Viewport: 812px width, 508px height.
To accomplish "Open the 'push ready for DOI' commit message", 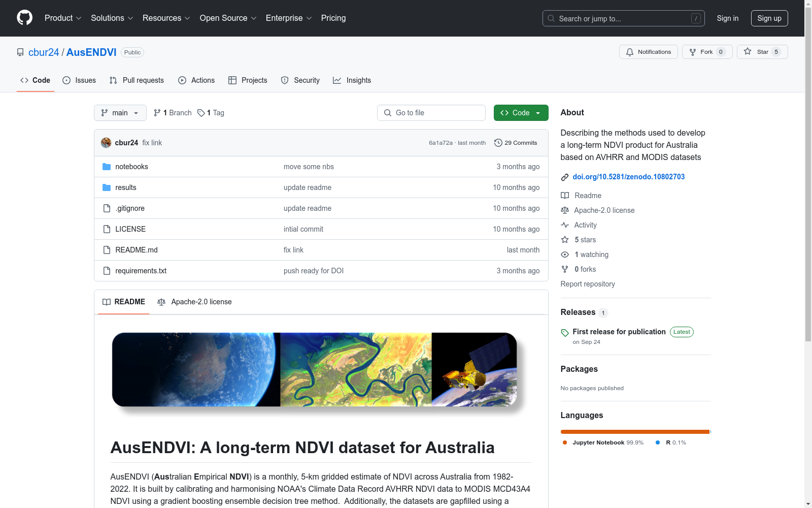I will [x=314, y=271].
